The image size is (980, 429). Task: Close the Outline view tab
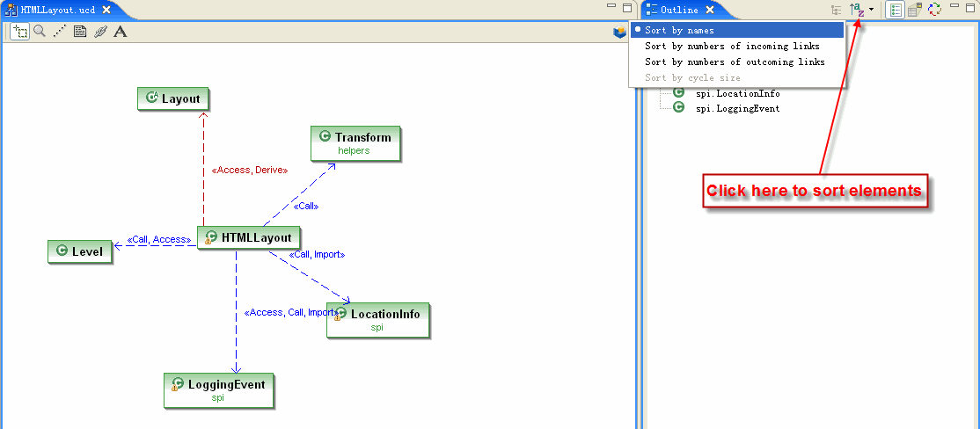(710, 10)
